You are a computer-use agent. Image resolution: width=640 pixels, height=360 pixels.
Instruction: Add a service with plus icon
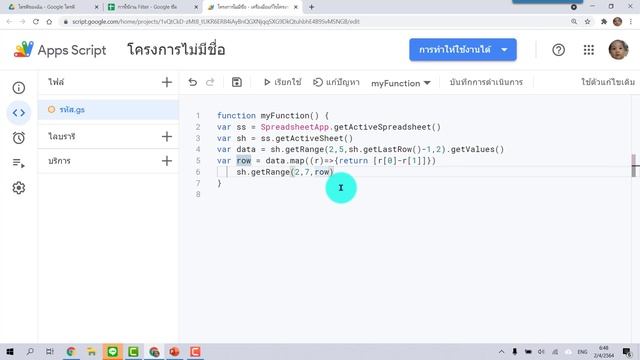point(167,161)
